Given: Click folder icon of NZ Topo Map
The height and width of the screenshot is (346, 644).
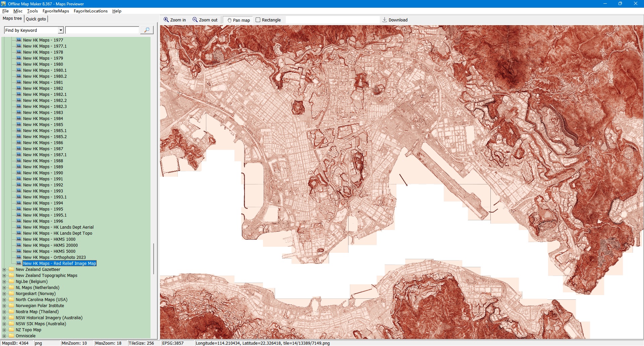Looking at the screenshot, I should coord(12,330).
